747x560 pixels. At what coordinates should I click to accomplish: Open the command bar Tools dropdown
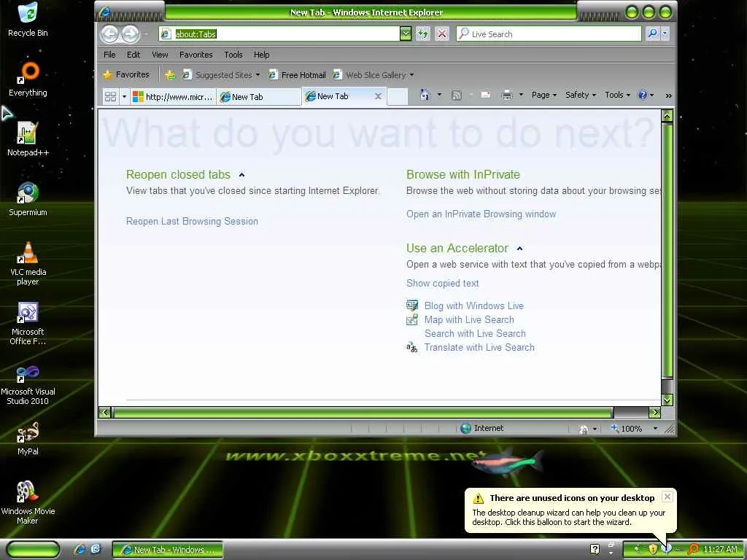617,95
